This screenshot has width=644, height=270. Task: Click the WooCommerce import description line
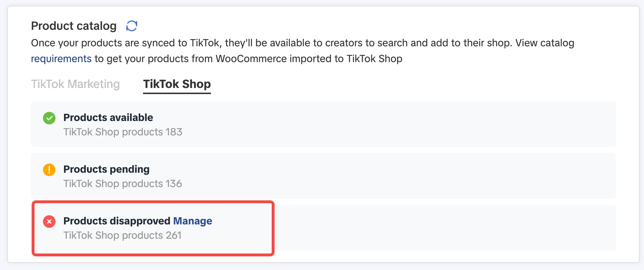point(248,59)
